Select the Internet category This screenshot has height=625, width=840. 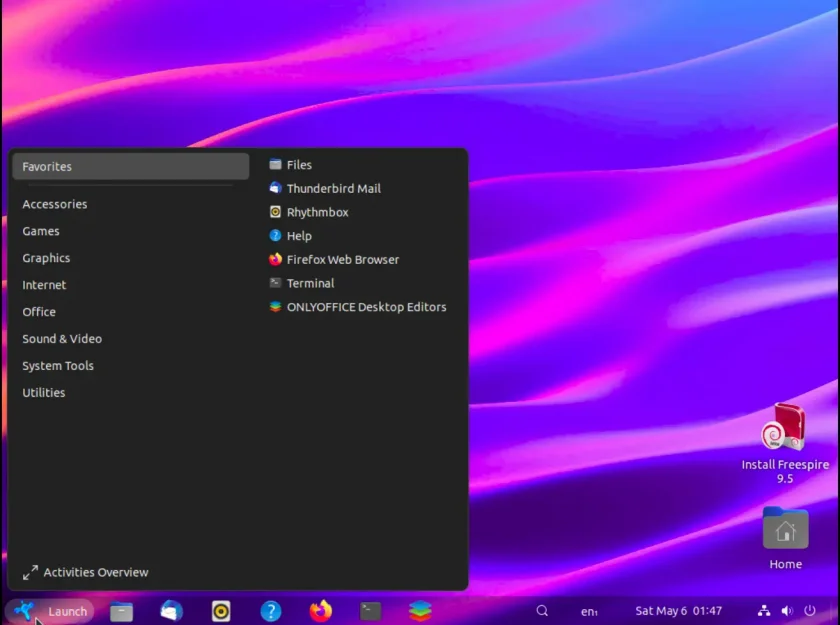[131, 285]
